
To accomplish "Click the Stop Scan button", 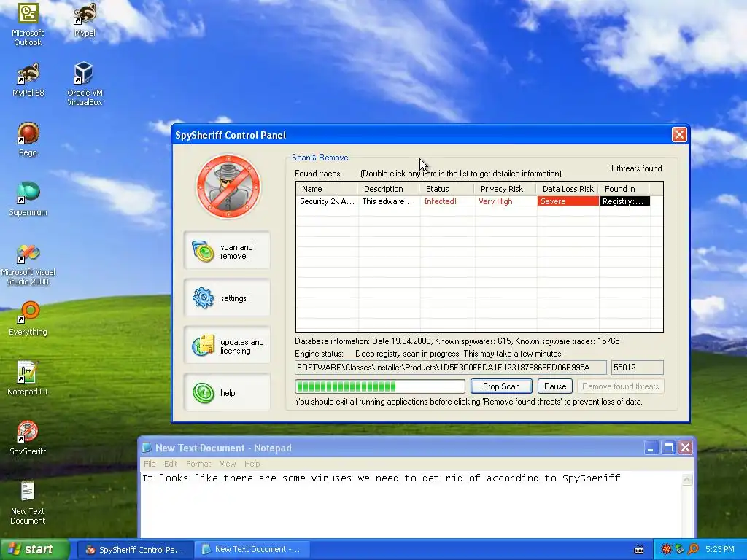I will (x=501, y=386).
